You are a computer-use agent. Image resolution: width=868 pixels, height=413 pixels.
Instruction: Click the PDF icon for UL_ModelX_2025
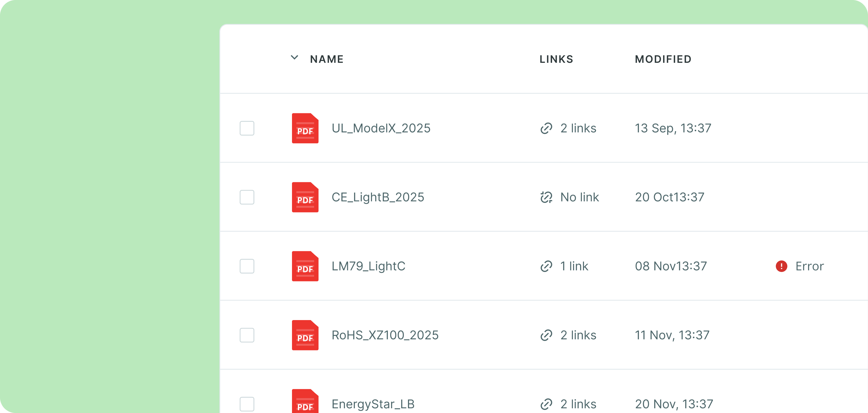tap(305, 128)
